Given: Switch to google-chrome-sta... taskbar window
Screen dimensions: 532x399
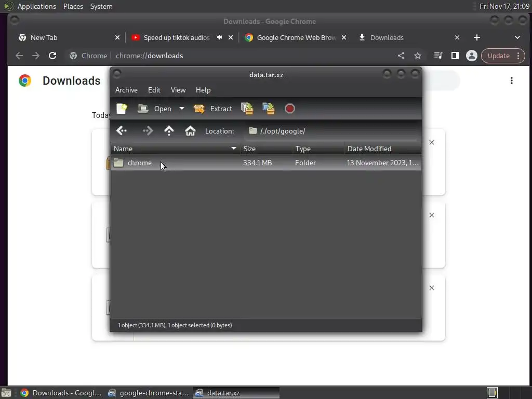Looking at the screenshot, I should coord(149,393).
